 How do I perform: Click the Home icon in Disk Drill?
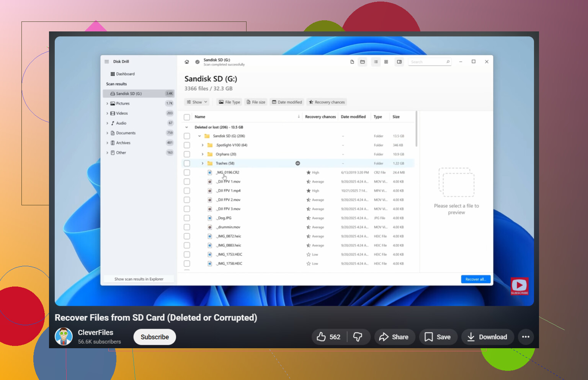point(187,62)
